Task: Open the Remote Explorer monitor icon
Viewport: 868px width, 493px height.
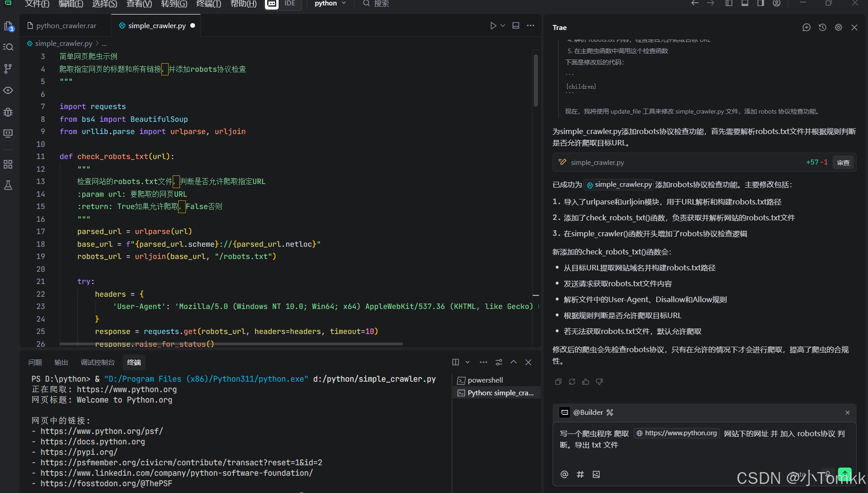Action: pos(8,133)
